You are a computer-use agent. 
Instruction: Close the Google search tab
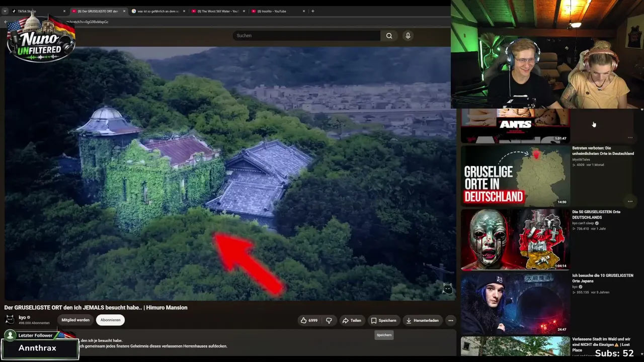pyautogui.click(x=184, y=11)
